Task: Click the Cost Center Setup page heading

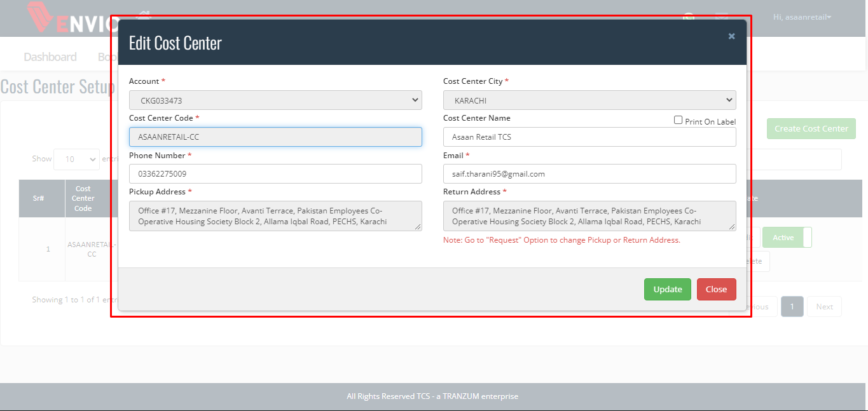Action: (58, 86)
